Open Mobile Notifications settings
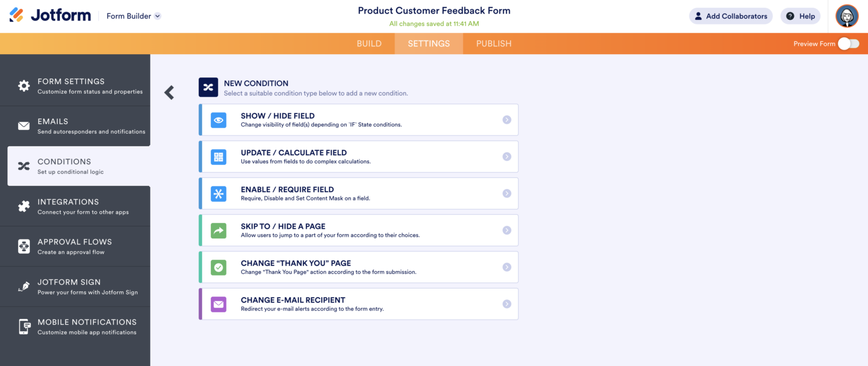The image size is (868, 366). (x=75, y=326)
